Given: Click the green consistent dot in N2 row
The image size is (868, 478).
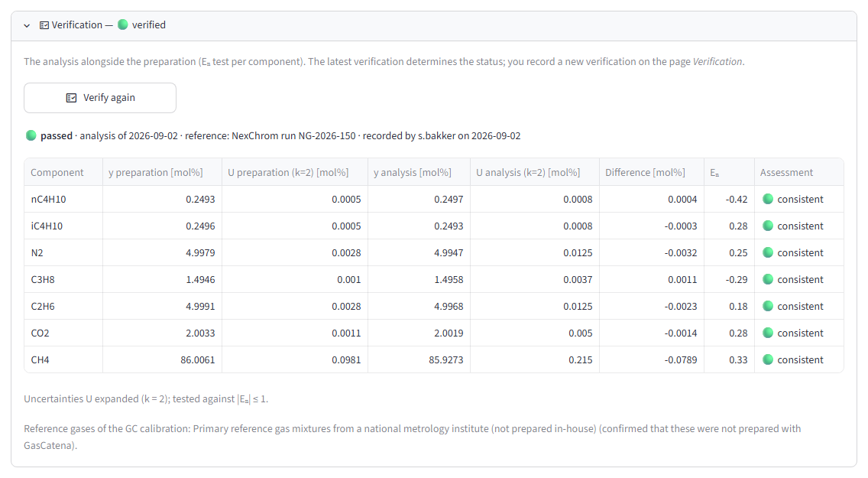Looking at the screenshot, I should tap(768, 252).
